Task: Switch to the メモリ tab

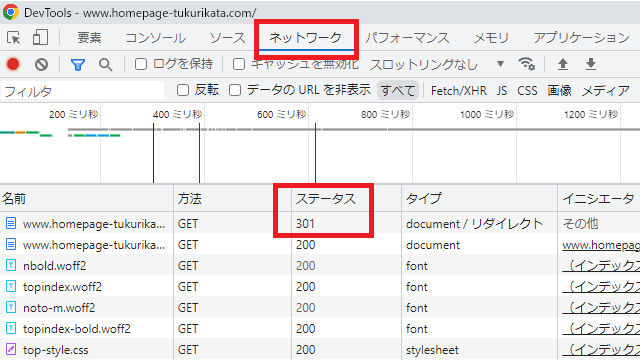Action: (x=491, y=38)
